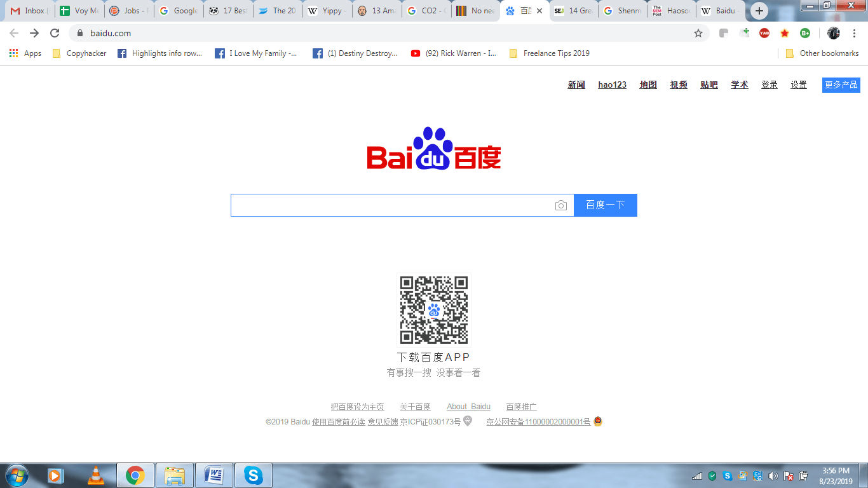This screenshot has height=488, width=868.
Task: Switch to the Shenm tab
Action: point(624,11)
